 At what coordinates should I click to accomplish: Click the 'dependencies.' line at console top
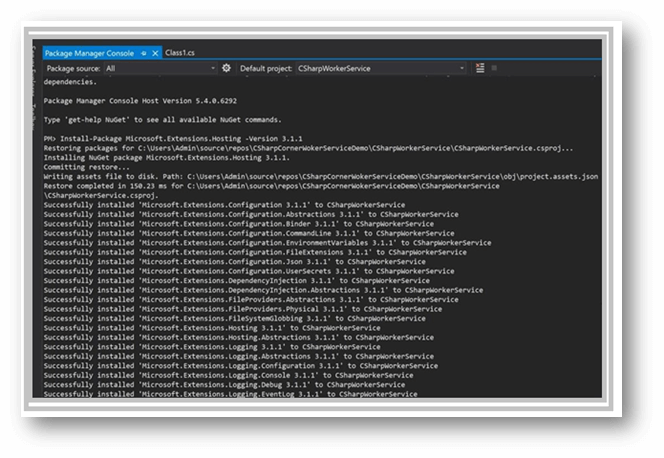point(70,82)
